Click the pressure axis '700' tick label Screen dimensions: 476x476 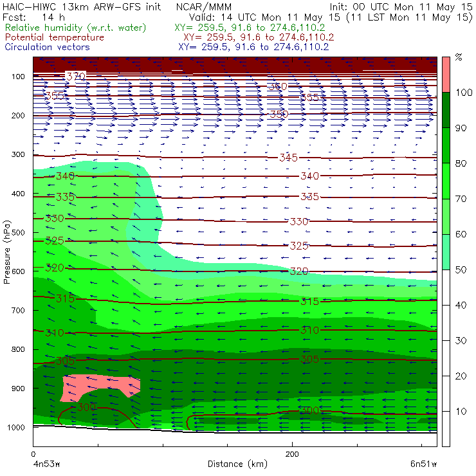(x=18, y=310)
